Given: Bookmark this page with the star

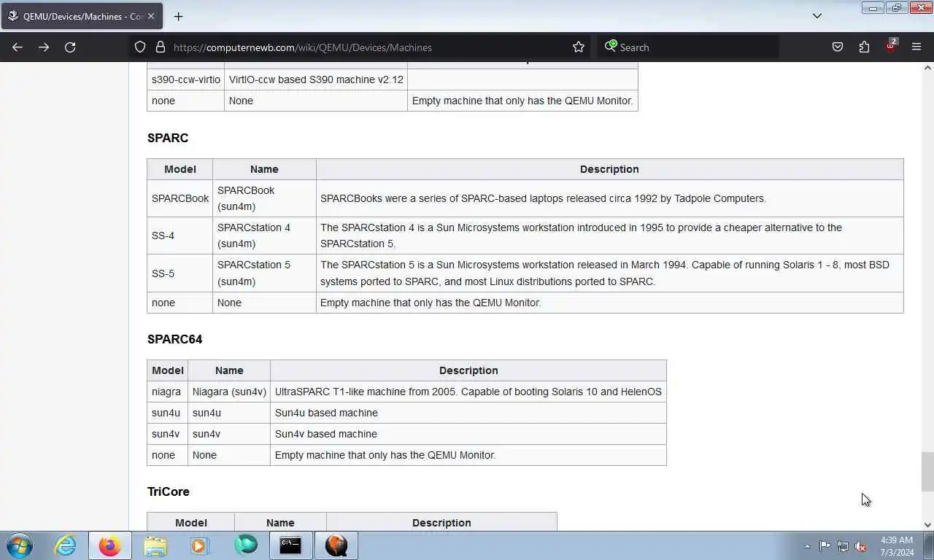Looking at the screenshot, I should point(579,47).
